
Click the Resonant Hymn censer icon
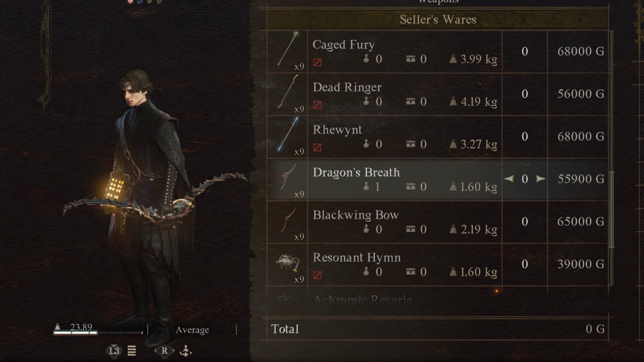(x=288, y=263)
